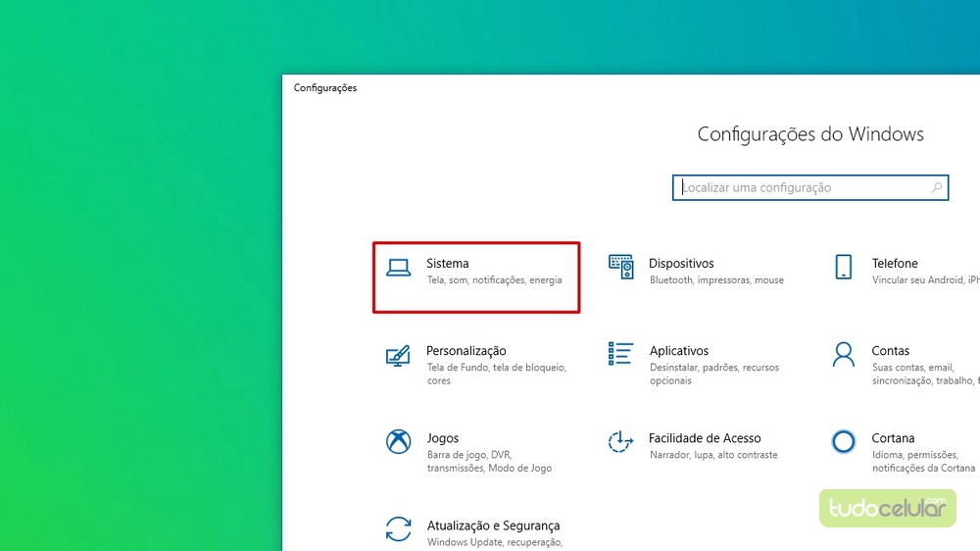
Task: Click the search magnifier icon
Action: coord(936,187)
